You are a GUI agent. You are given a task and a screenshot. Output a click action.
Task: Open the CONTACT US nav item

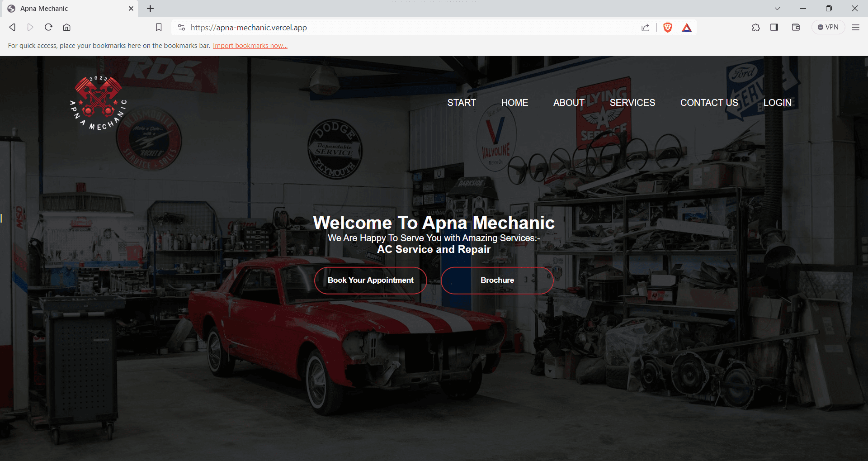(709, 103)
